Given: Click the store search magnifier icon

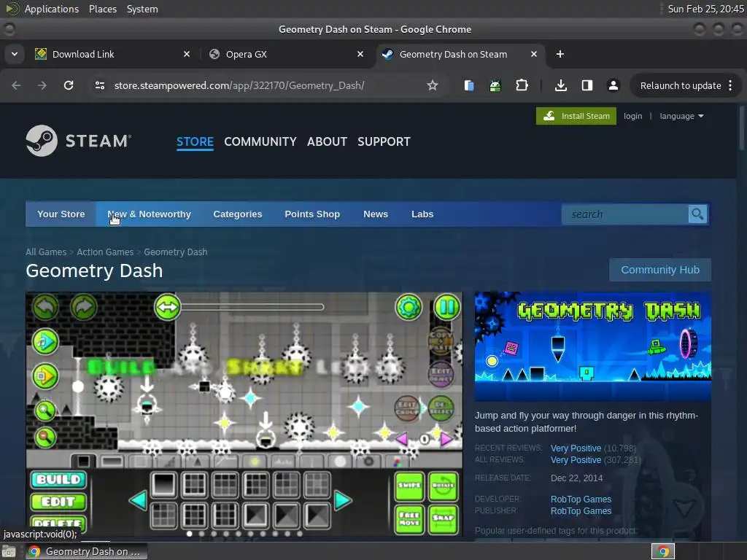Looking at the screenshot, I should [x=697, y=214].
